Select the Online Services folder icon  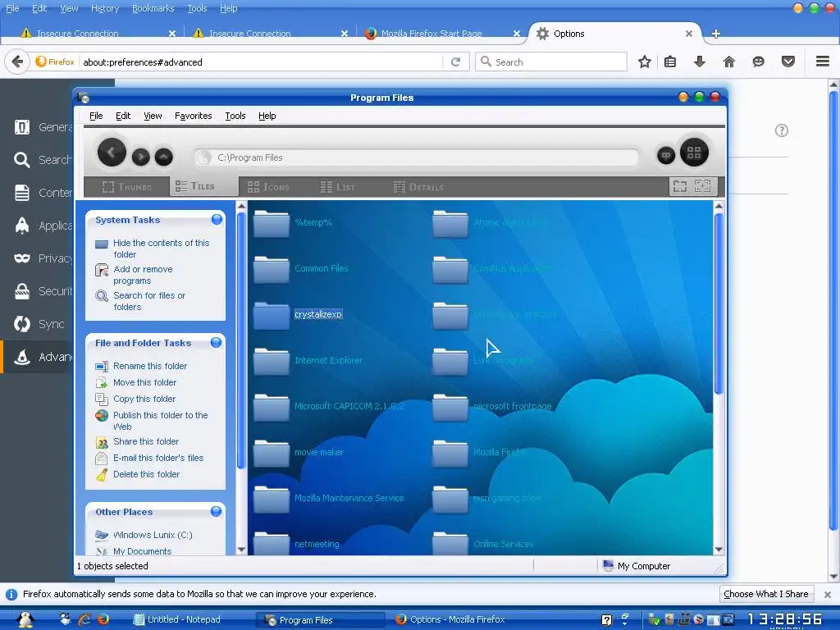pyautogui.click(x=450, y=543)
